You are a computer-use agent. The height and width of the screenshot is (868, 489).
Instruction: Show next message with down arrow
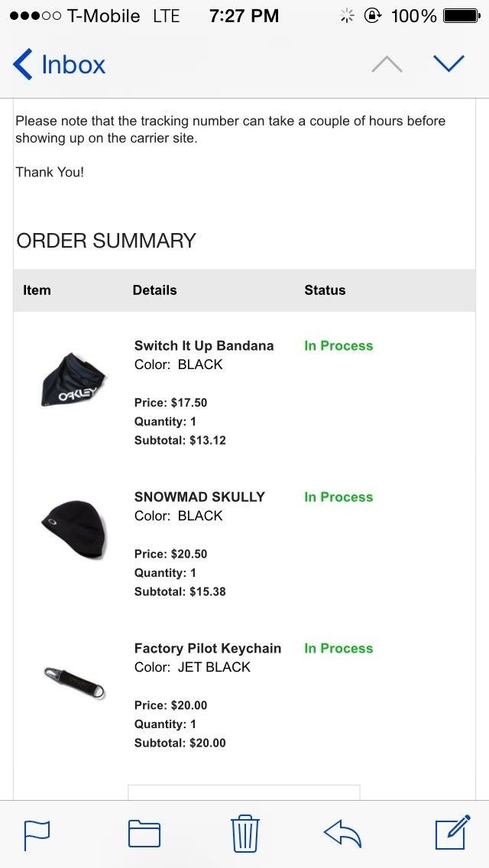pyautogui.click(x=449, y=64)
